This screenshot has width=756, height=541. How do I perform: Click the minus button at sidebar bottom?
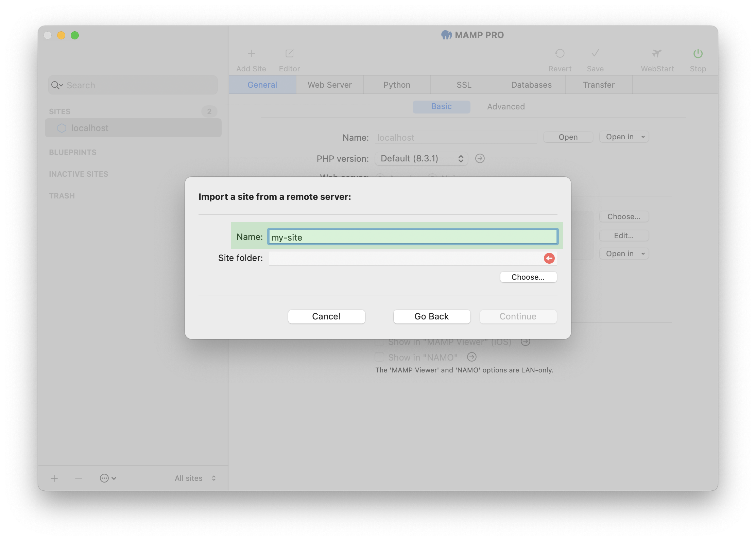(x=79, y=478)
